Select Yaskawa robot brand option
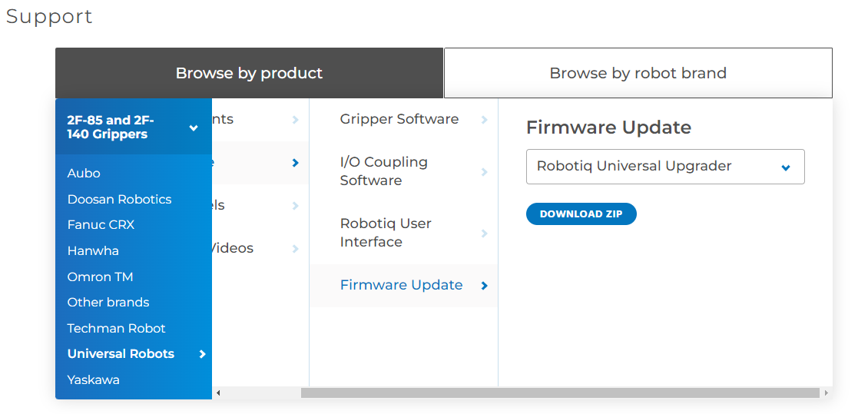The height and width of the screenshot is (414, 868). point(93,380)
